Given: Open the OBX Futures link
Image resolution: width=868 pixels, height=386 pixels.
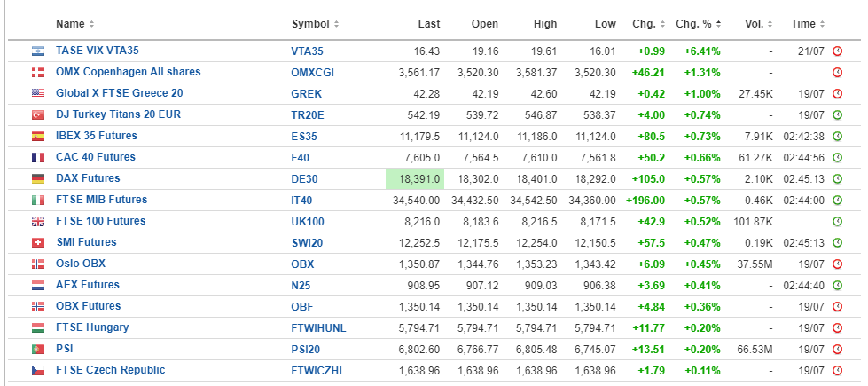Looking at the screenshot, I should pos(88,306).
